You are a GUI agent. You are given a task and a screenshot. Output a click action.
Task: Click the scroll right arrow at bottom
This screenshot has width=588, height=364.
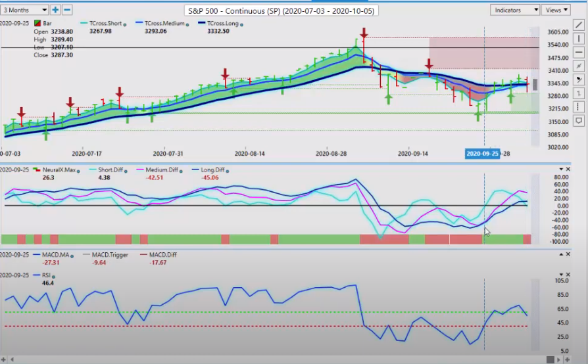click(x=559, y=359)
